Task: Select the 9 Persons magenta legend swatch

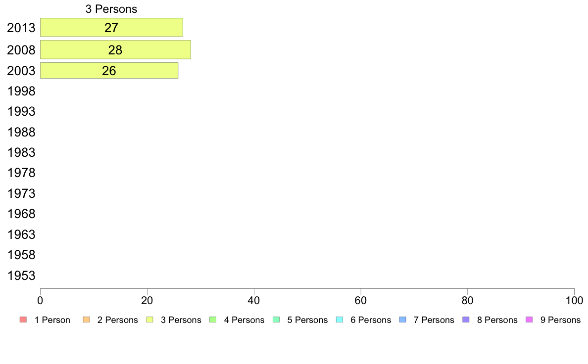Action: click(x=529, y=320)
